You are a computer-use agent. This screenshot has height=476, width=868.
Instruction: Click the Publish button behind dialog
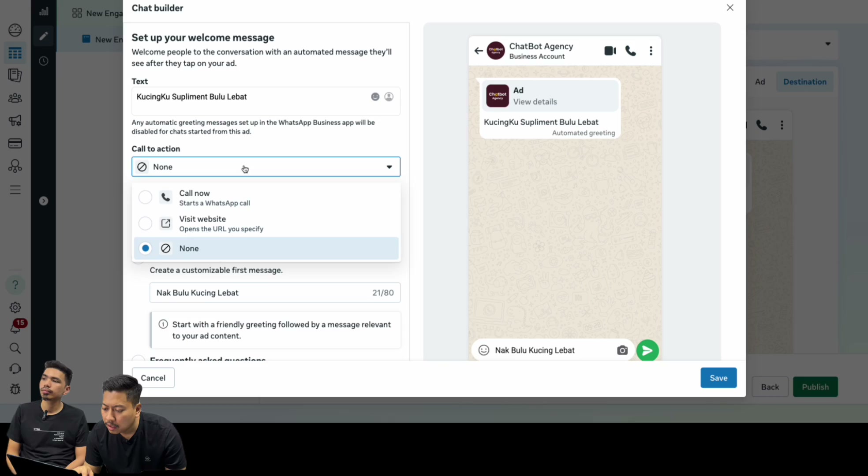(x=815, y=387)
